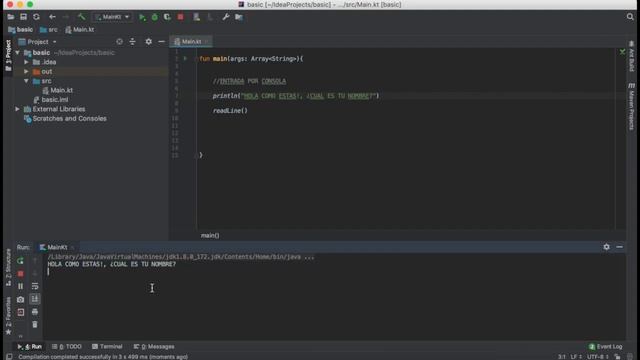Hide the Project tool window
Screen dimensions: 640x360
click(x=162, y=42)
